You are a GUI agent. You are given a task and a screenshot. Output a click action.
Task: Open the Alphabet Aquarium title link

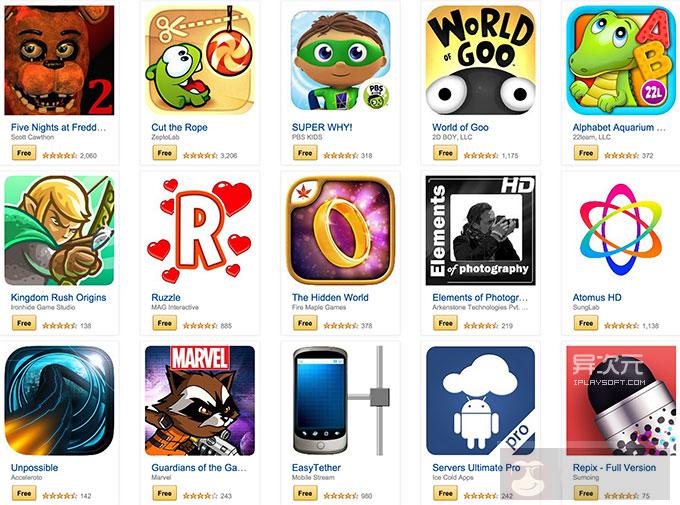[619, 128]
